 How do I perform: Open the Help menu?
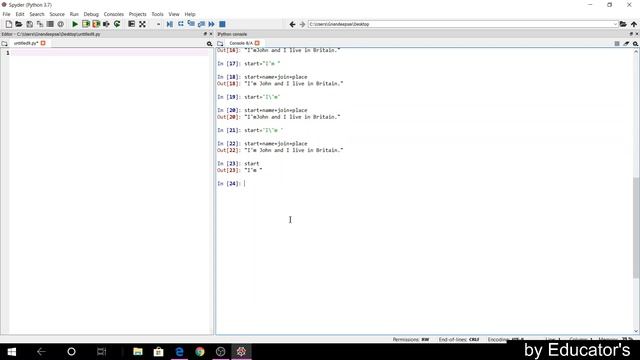[x=190, y=14]
